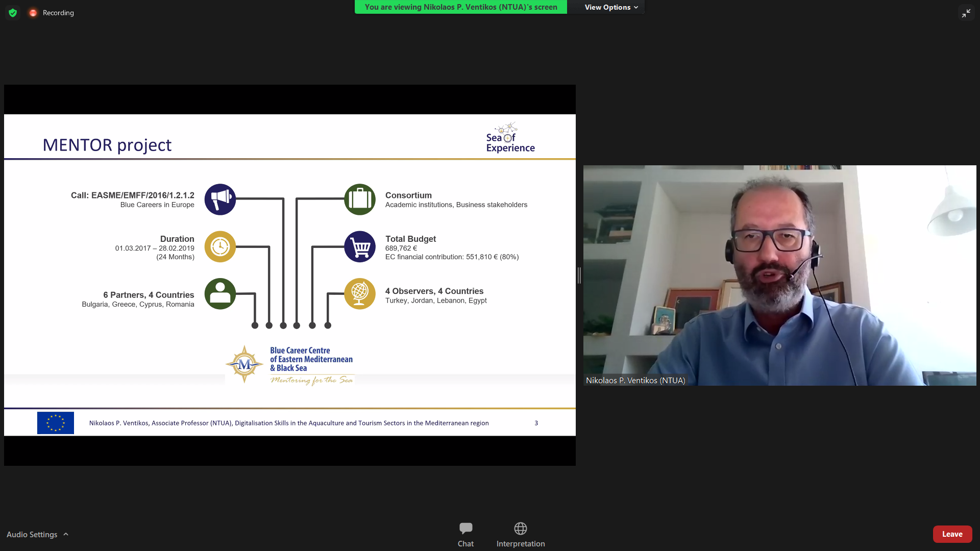Click 'Academic institutions, Business stakeholders' text
980x551 pixels.
click(x=456, y=205)
